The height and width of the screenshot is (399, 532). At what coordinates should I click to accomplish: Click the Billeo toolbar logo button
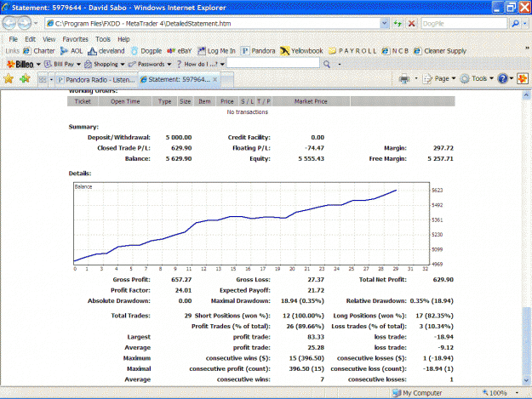[20, 64]
